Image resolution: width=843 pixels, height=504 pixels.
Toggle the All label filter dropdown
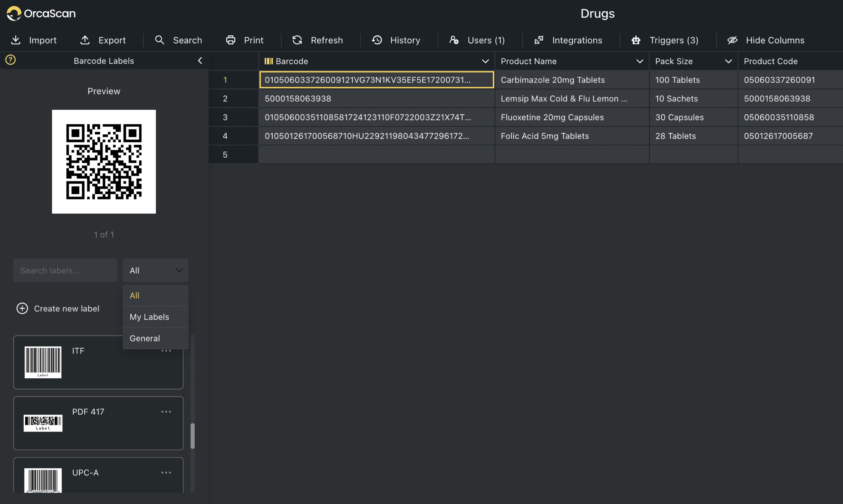coord(156,270)
